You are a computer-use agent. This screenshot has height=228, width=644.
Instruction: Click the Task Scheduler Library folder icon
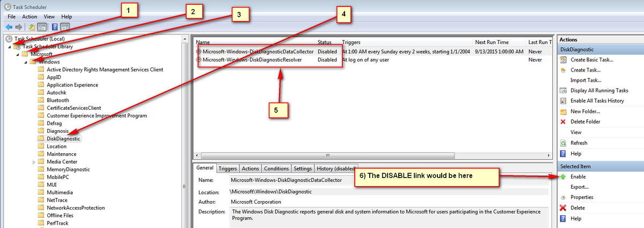[18, 46]
